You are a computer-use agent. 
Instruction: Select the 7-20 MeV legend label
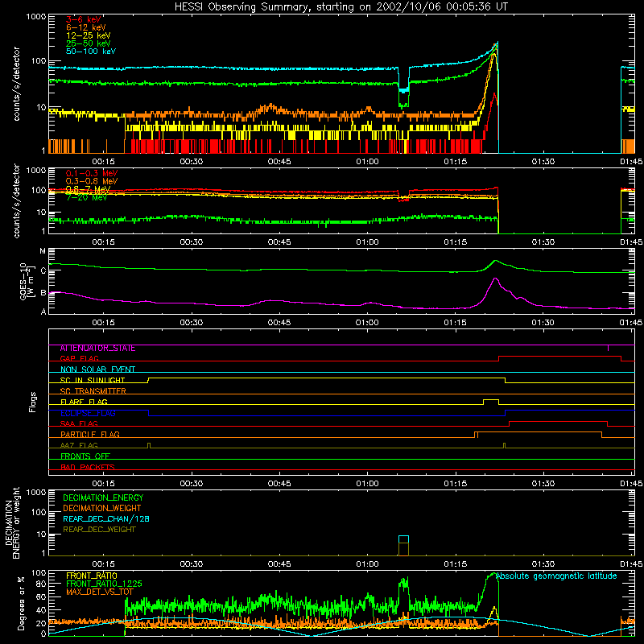click(x=87, y=197)
